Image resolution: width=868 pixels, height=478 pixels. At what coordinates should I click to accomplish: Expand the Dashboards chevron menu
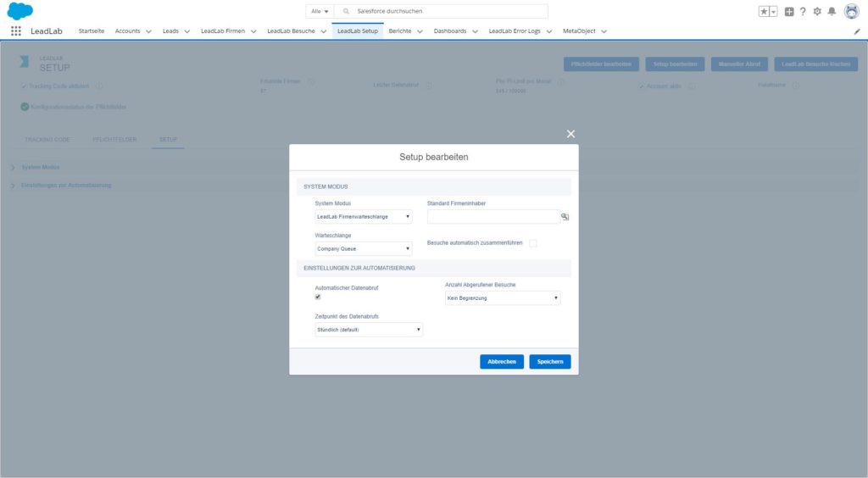pos(475,31)
